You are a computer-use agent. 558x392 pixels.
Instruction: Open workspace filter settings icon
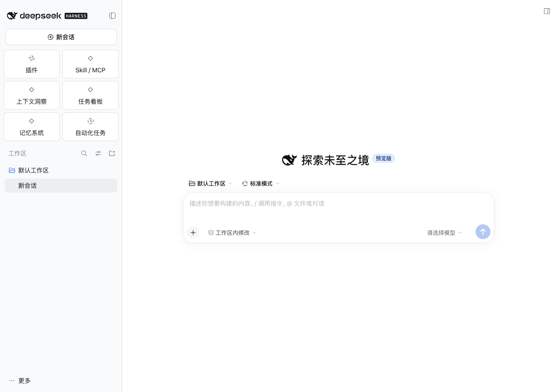click(98, 153)
